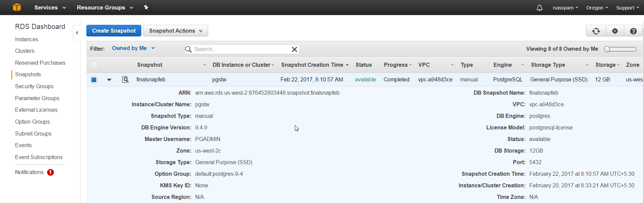The height and width of the screenshot is (203, 644).
Task: Click the Storage Type column header
Action: point(548,65)
